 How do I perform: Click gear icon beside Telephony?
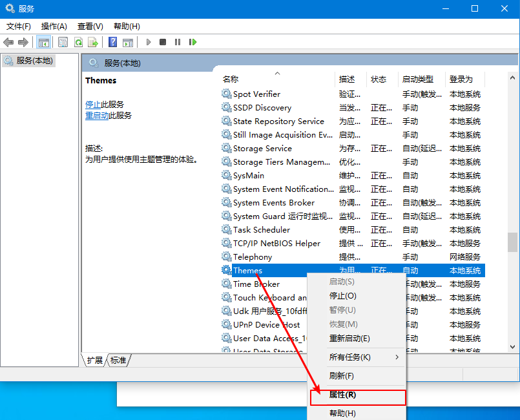pyautogui.click(x=227, y=257)
